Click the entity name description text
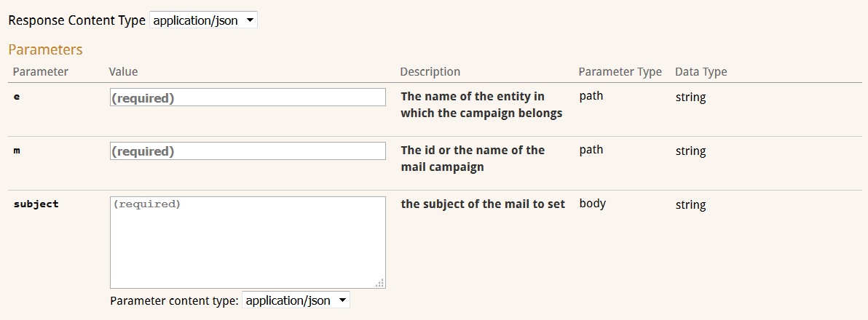This screenshot has width=868, height=320. tap(481, 105)
